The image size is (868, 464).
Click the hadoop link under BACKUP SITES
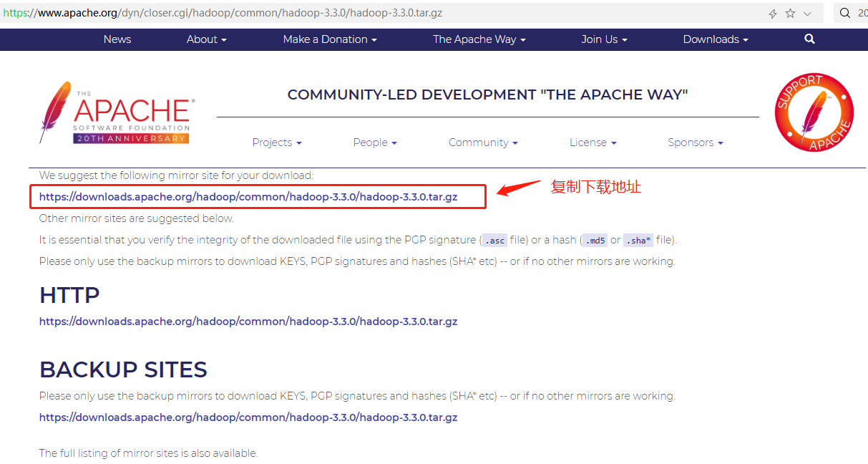coord(248,417)
